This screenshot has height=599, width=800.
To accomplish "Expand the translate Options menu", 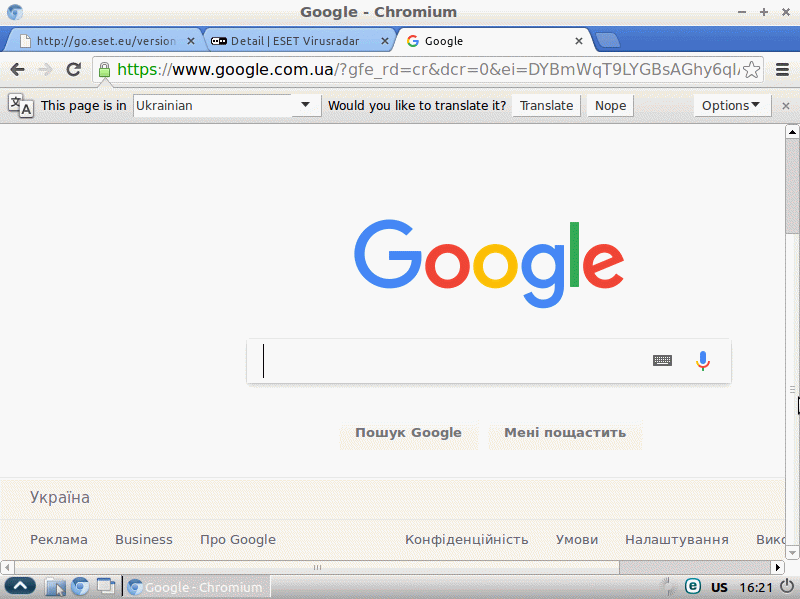I will (732, 106).
